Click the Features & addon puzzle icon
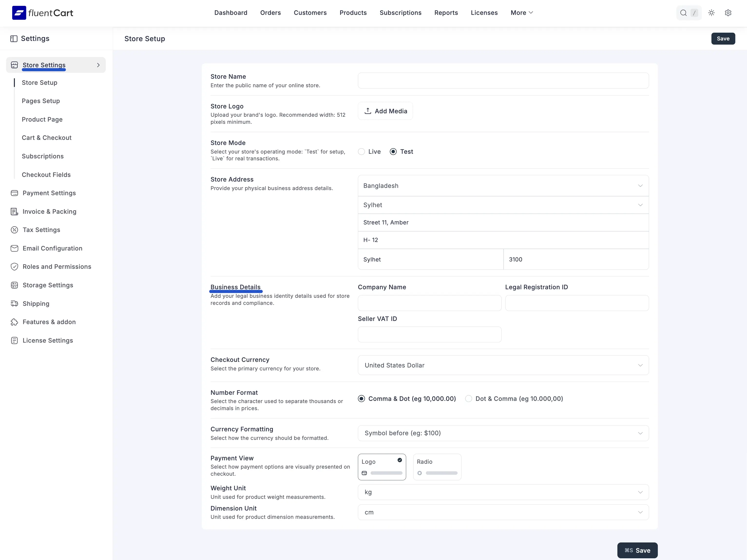This screenshot has width=747, height=560. tap(14, 322)
